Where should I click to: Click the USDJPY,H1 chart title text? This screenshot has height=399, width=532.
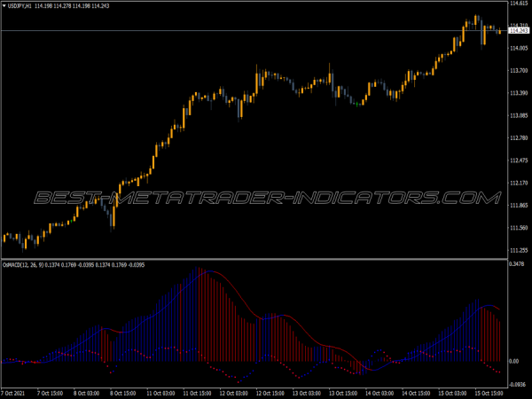click(x=20, y=6)
